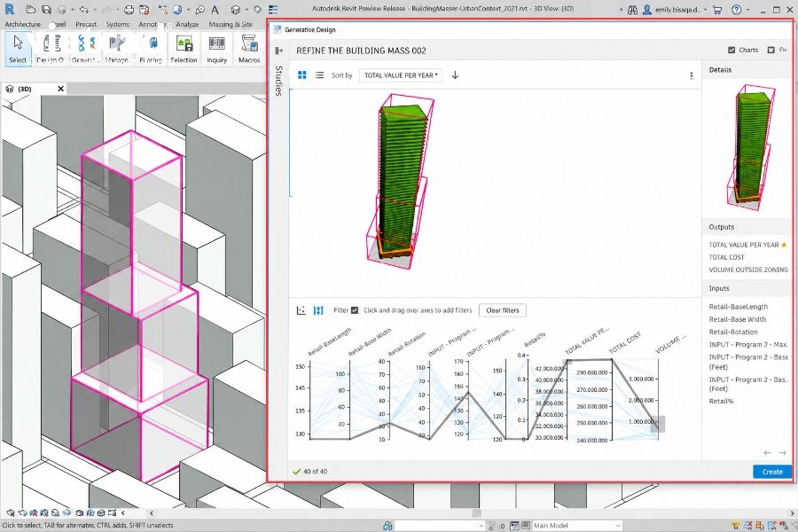Open the workset dropdown in status bar
The image size is (798, 532).
coord(440,526)
